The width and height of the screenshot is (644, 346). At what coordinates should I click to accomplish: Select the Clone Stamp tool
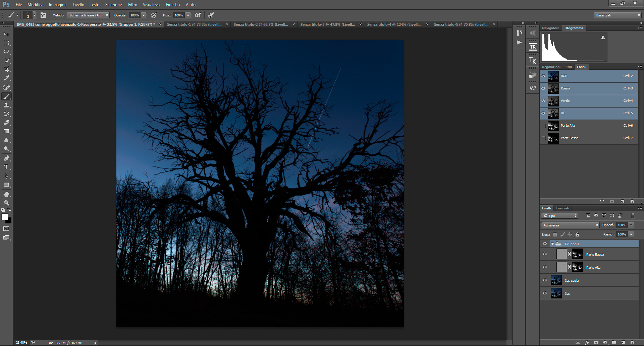tap(6, 105)
